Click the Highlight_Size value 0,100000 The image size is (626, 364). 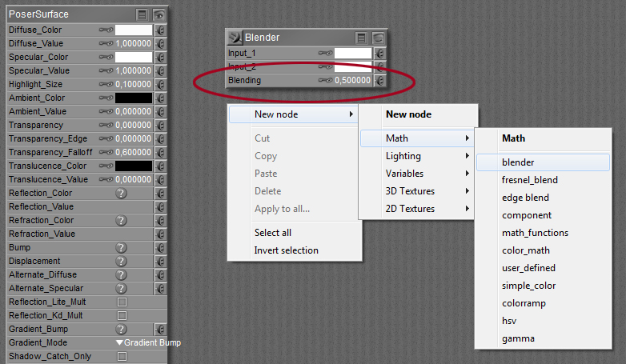pos(134,84)
